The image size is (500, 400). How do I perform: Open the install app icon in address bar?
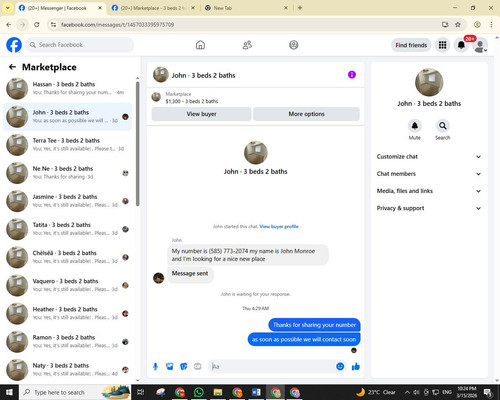pos(445,24)
